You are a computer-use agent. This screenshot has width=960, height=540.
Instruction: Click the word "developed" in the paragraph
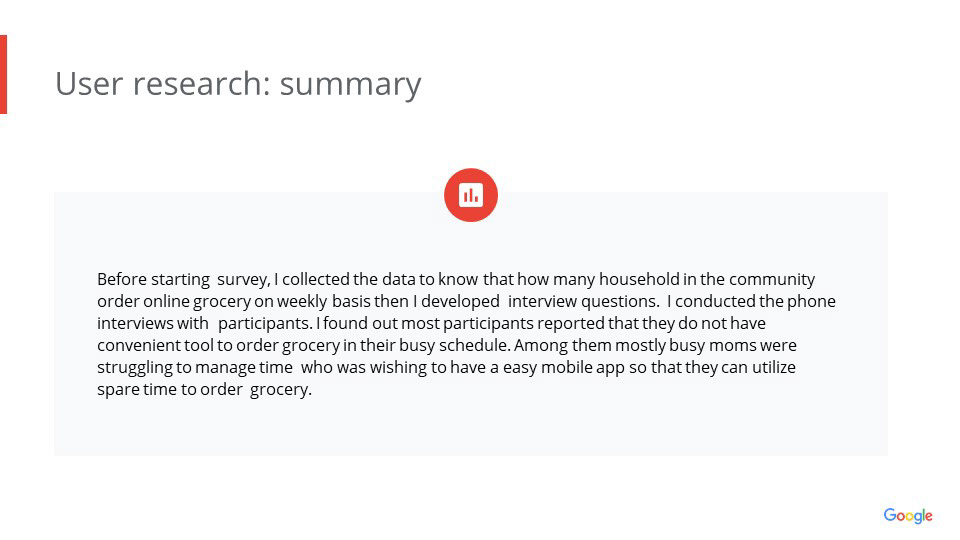tap(462, 301)
